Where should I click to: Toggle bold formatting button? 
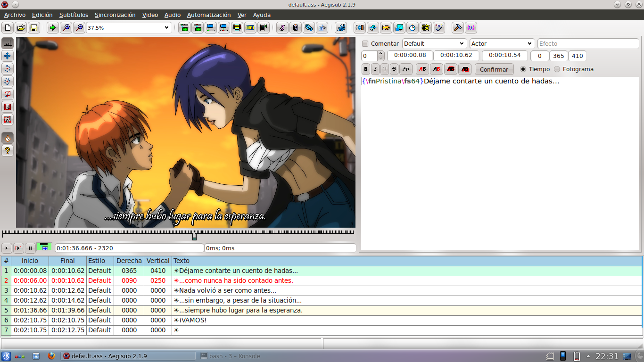point(366,69)
